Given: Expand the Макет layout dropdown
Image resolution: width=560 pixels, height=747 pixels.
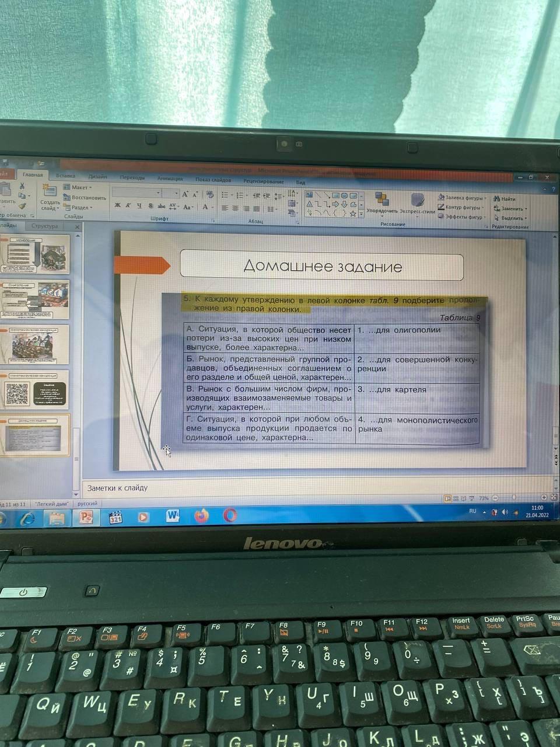Looking at the screenshot, I should pyautogui.click(x=78, y=187).
